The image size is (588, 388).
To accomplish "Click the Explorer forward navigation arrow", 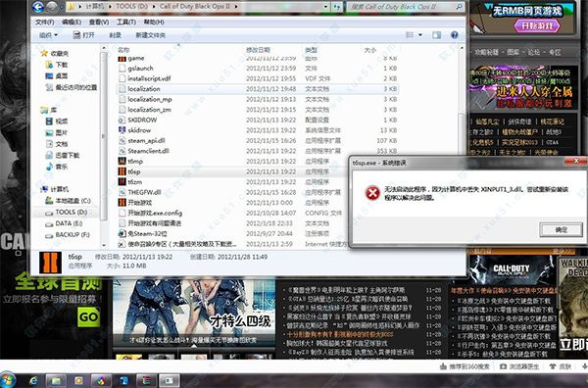I will (x=53, y=7).
